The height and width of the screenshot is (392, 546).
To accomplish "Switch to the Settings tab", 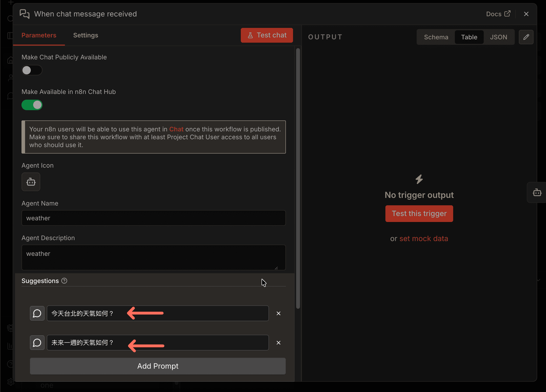I will coord(85,35).
